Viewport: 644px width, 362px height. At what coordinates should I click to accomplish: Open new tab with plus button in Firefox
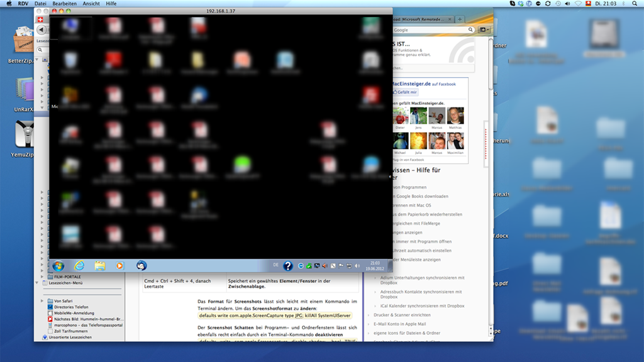click(x=460, y=19)
